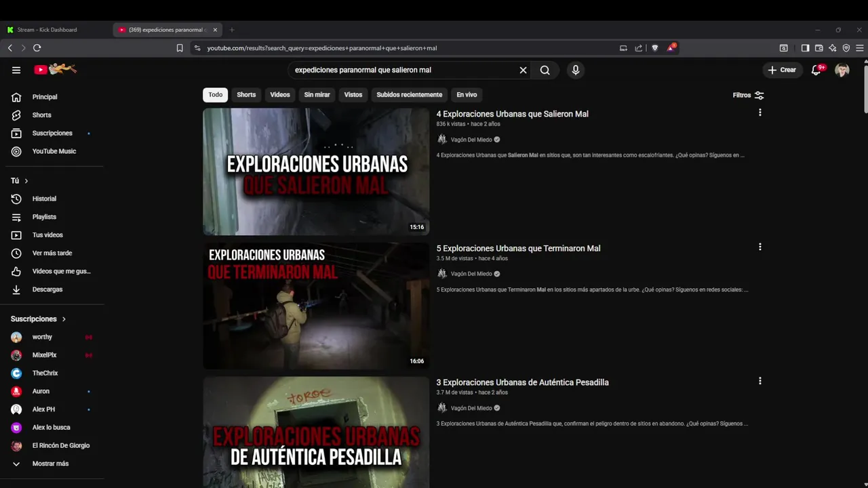
Task: Open title 5 Exploraciones Urbanas que Terminaron Mal
Action: click(x=518, y=248)
